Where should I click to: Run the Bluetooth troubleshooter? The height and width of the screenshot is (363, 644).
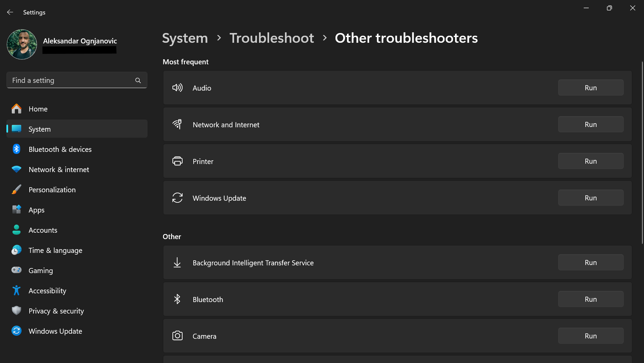(x=591, y=299)
